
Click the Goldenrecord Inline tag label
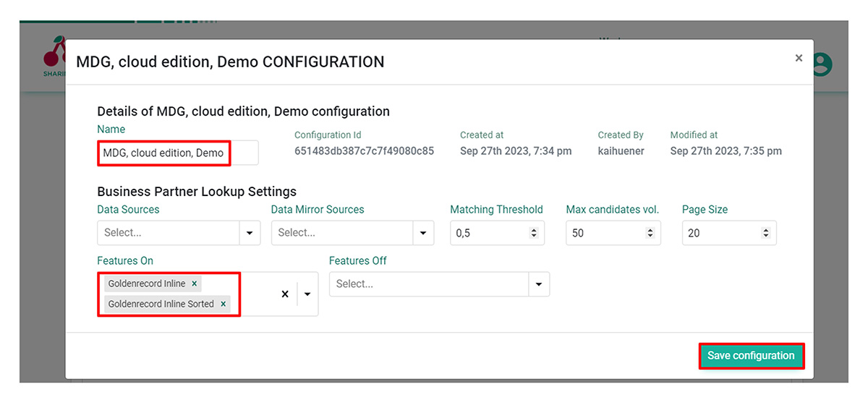pyautogui.click(x=147, y=284)
